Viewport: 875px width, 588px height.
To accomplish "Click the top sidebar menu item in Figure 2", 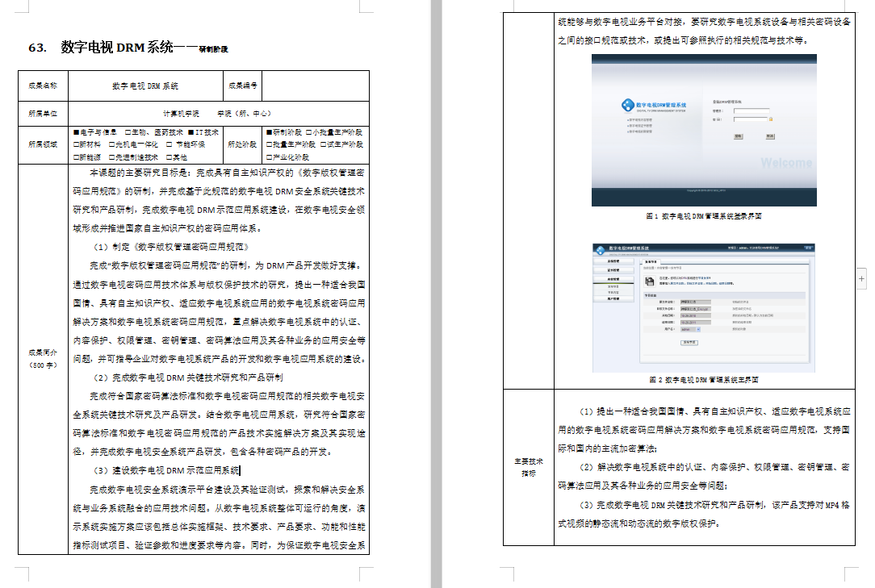I will click(613, 261).
